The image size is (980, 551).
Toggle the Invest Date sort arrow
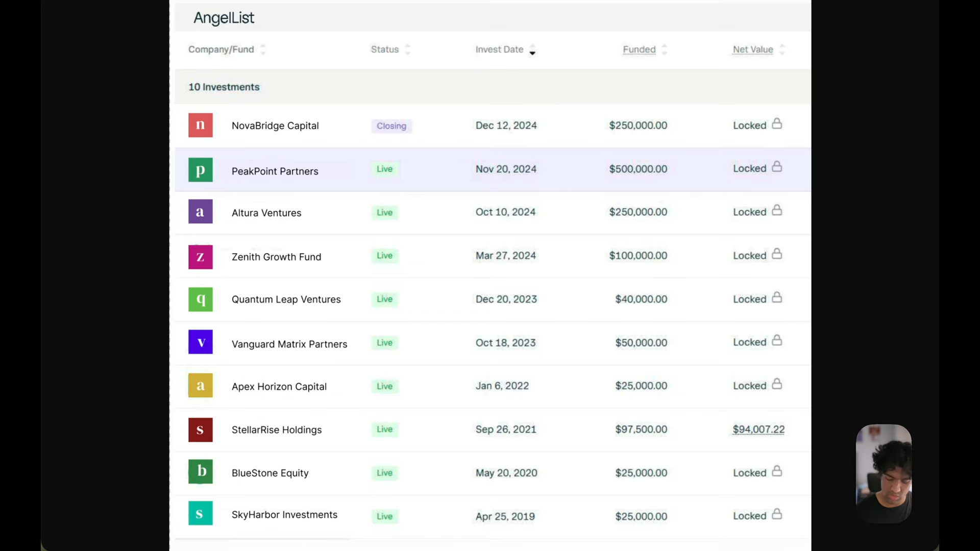click(x=532, y=50)
